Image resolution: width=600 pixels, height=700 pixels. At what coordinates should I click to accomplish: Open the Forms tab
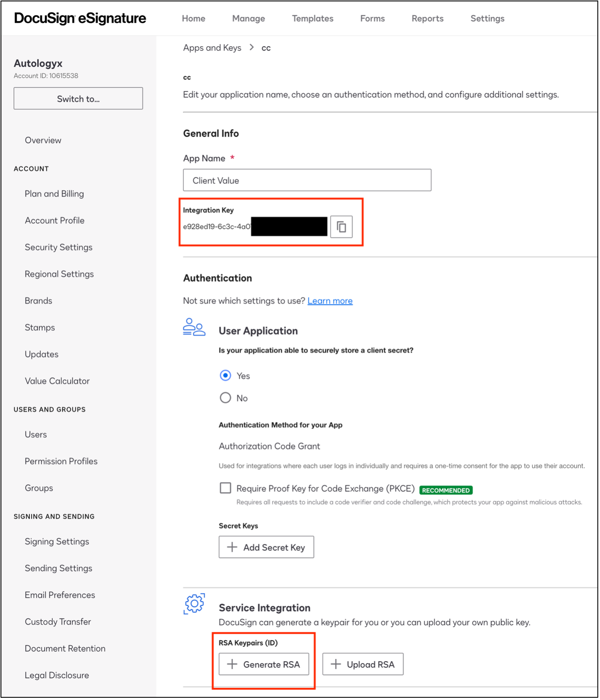tap(373, 19)
